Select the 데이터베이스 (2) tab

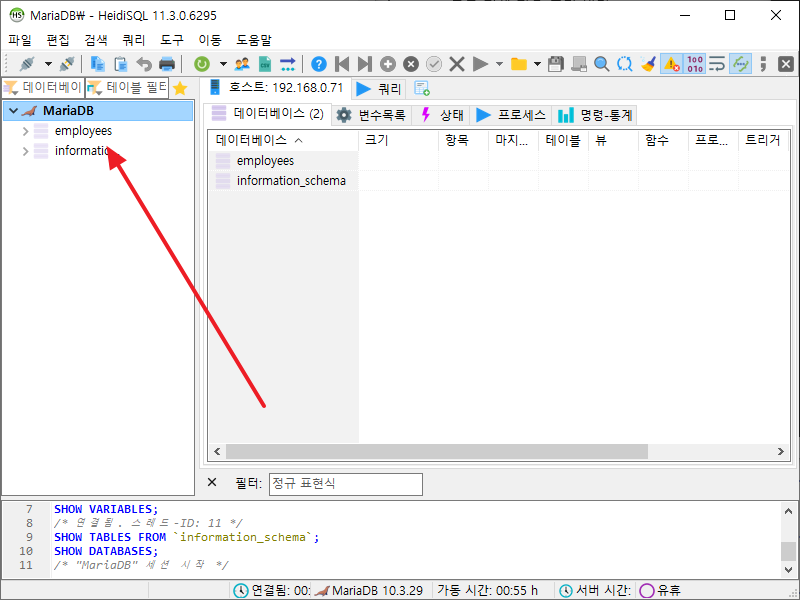(x=268, y=113)
